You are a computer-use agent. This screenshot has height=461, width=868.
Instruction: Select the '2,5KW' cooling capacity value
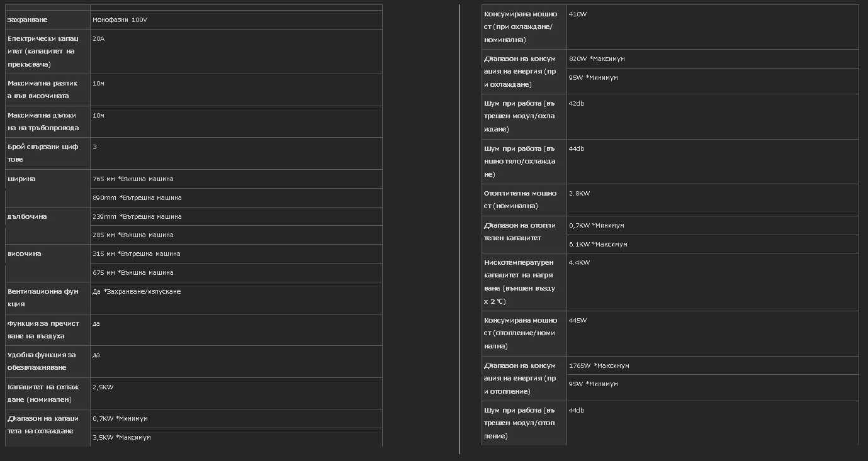(103, 387)
